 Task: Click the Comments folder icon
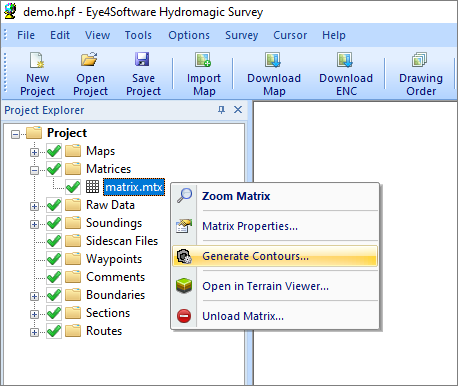pyautogui.click(x=73, y=277)
